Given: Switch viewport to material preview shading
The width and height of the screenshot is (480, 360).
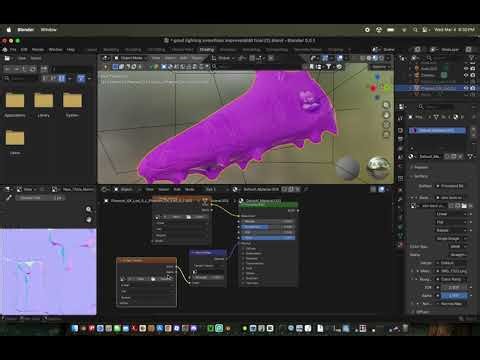Looking at the screenshot, I should [375, 58].
